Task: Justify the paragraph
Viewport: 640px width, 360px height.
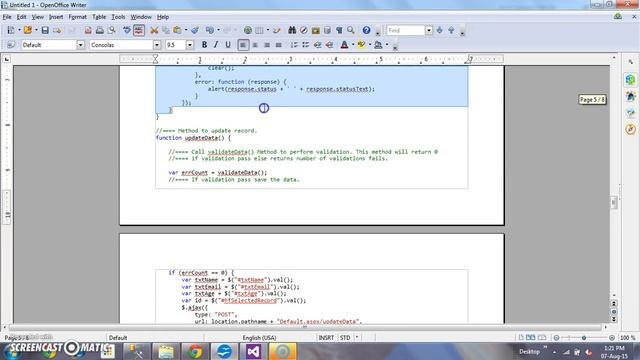Action: click(x=278, y=45)
